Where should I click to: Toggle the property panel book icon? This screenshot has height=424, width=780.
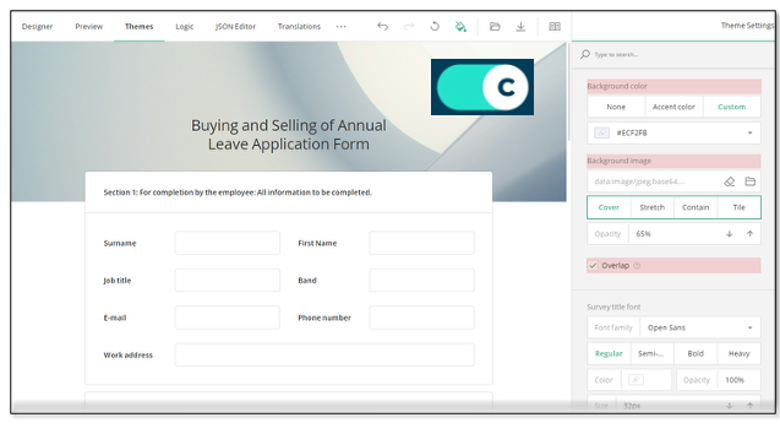pos(555,26)
